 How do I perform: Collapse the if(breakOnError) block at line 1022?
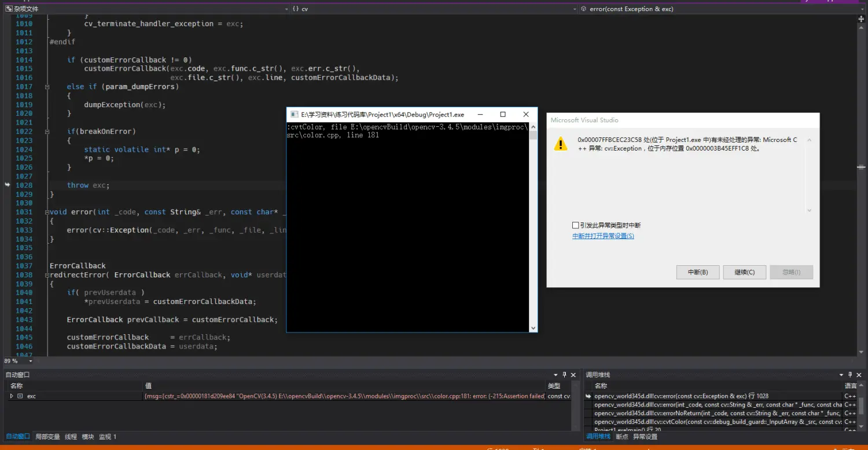point(47,131)
